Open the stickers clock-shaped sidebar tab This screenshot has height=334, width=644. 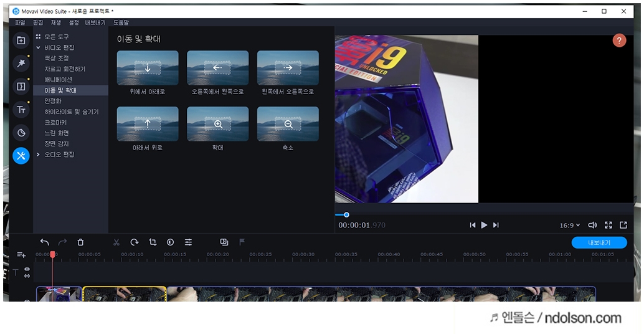[x=21, y=133]
